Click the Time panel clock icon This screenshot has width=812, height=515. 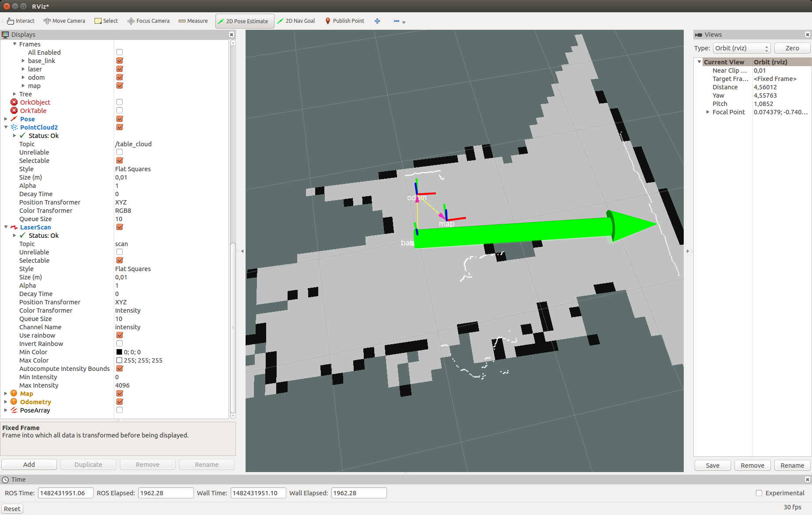[5, 480]
